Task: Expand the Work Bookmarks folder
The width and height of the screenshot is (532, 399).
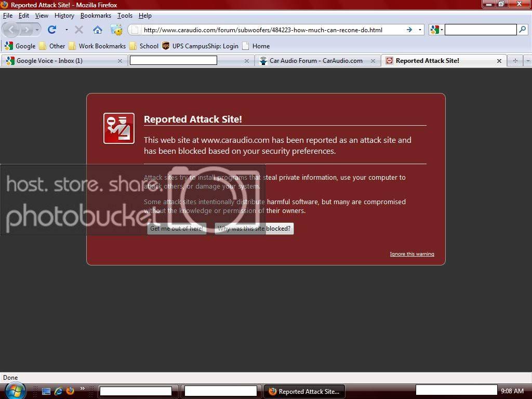Action: (97, 46)
